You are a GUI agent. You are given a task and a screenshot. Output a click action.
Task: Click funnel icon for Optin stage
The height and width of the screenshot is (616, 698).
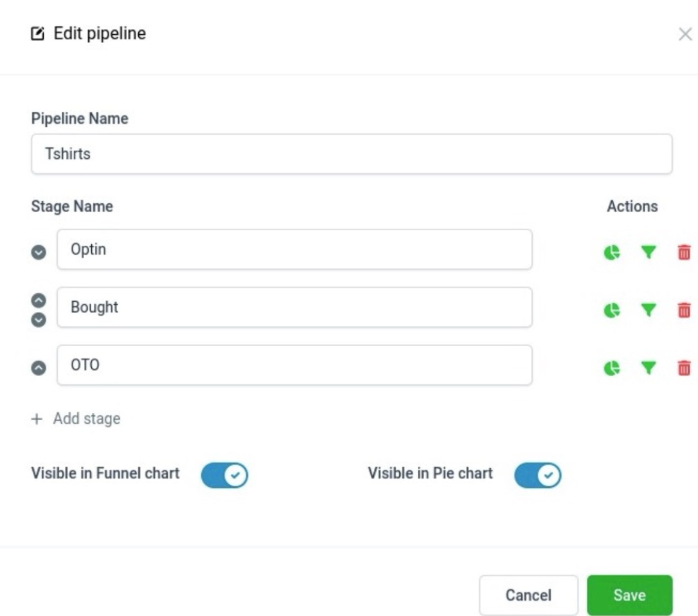point(649,253)
